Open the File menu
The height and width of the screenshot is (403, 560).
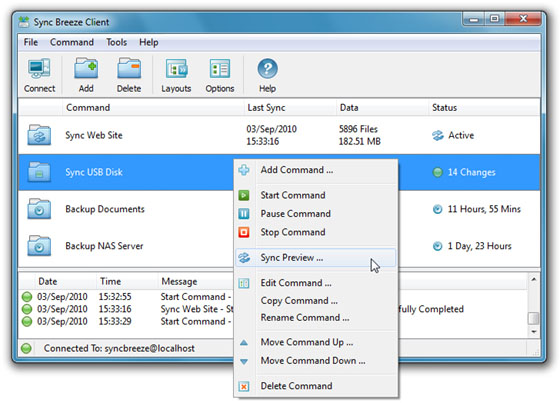[x=31, y=42]
